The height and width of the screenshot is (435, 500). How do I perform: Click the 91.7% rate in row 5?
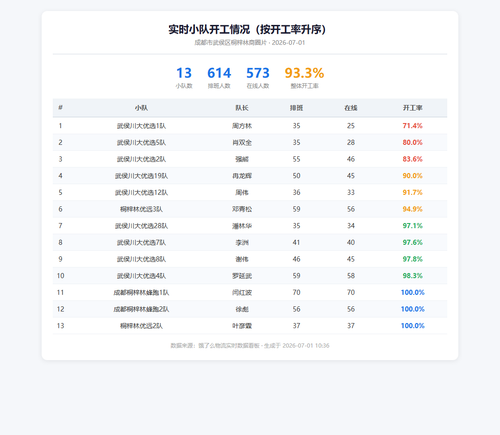point(413,192)
